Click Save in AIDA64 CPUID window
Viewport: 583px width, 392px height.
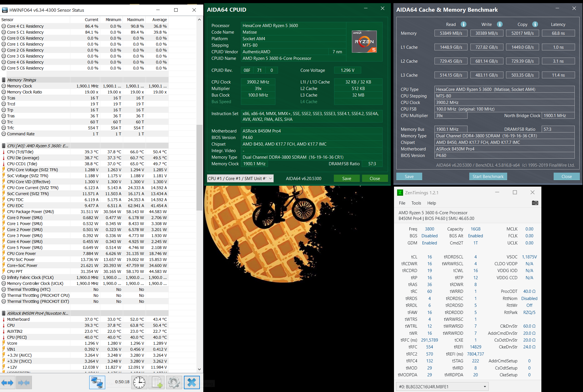coord(346,178)
